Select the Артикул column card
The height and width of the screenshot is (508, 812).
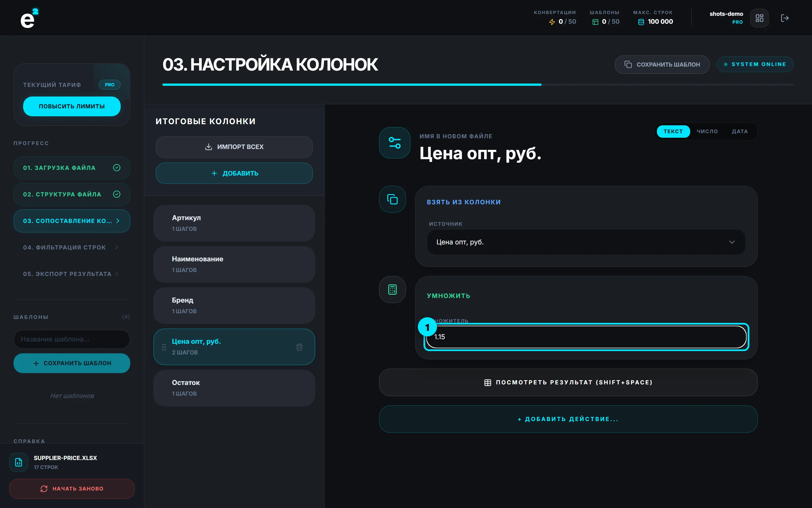point(234,223)
